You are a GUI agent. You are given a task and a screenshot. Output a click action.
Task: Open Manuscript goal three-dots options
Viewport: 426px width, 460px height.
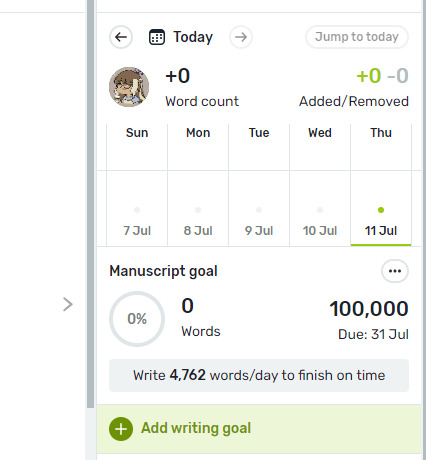[395, 271]
